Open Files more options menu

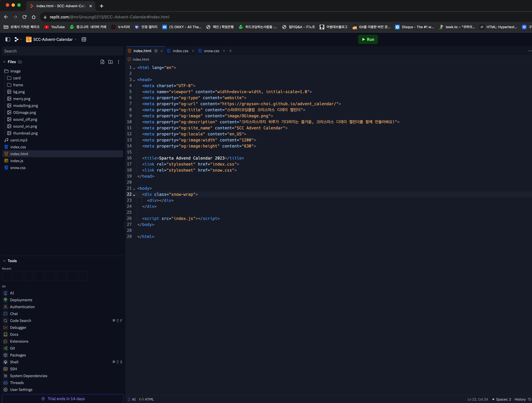pyautogui.click(x=119, y=62)
